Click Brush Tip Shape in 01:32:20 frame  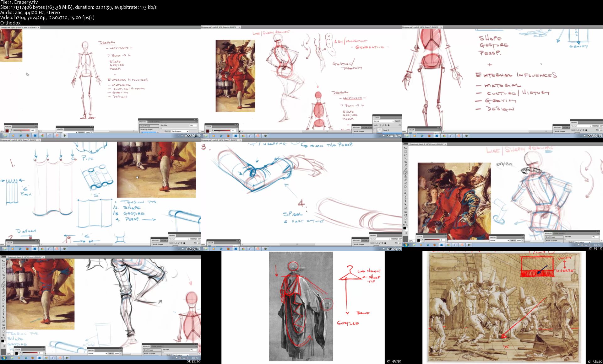(149, 353)
